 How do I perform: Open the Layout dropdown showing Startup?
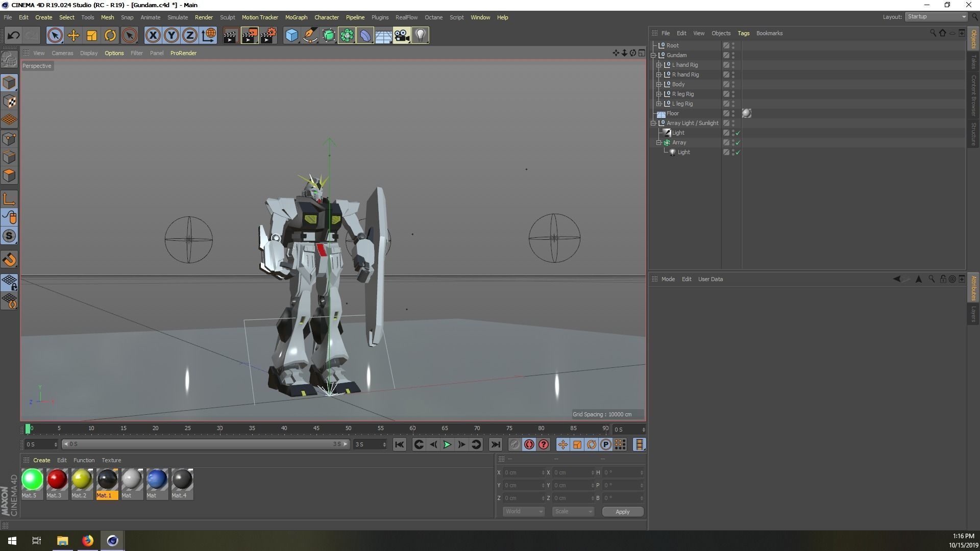coord(936,16)
